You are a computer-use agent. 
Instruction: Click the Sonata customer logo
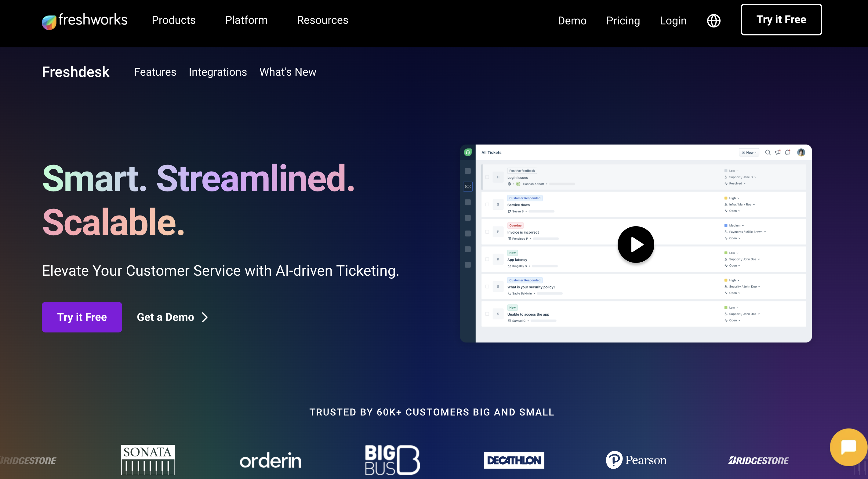[148, 460]
